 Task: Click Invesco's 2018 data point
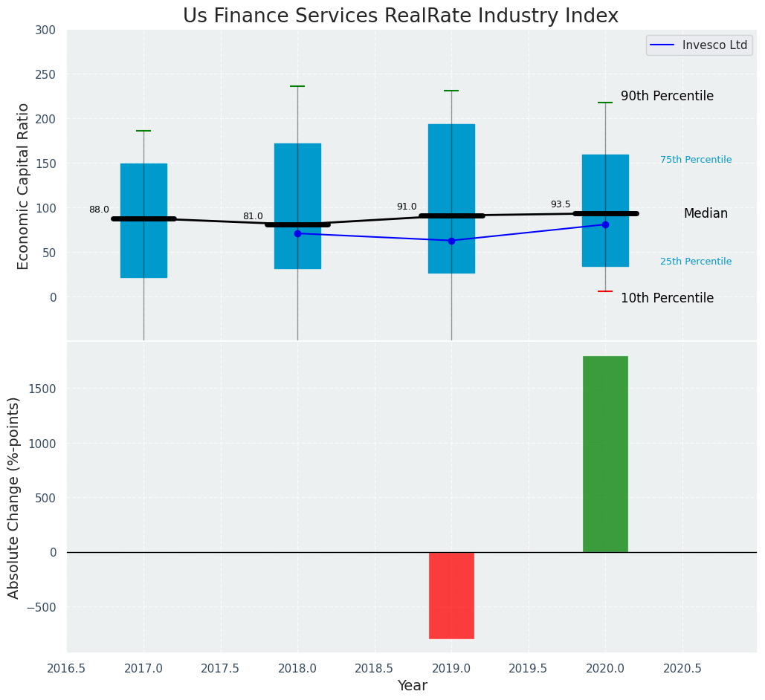(x=297, y=233)
